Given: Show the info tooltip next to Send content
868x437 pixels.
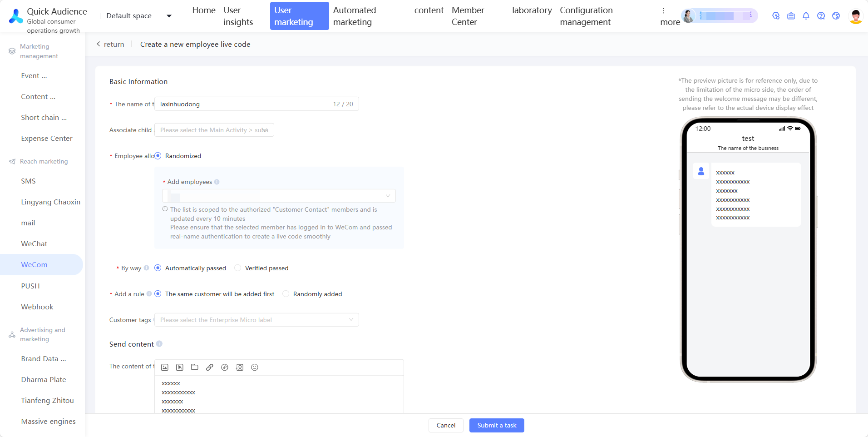Looking at the screenshot, I should tap(159, 344).
